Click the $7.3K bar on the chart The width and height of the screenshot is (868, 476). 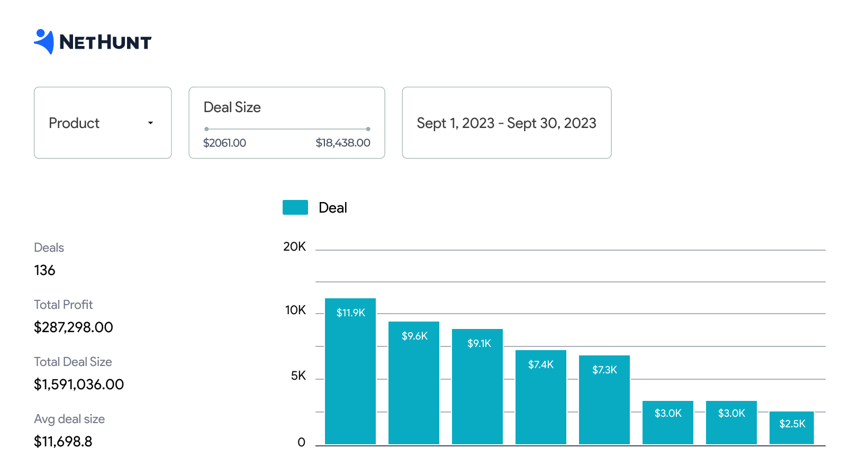click(x=604, y=399)
